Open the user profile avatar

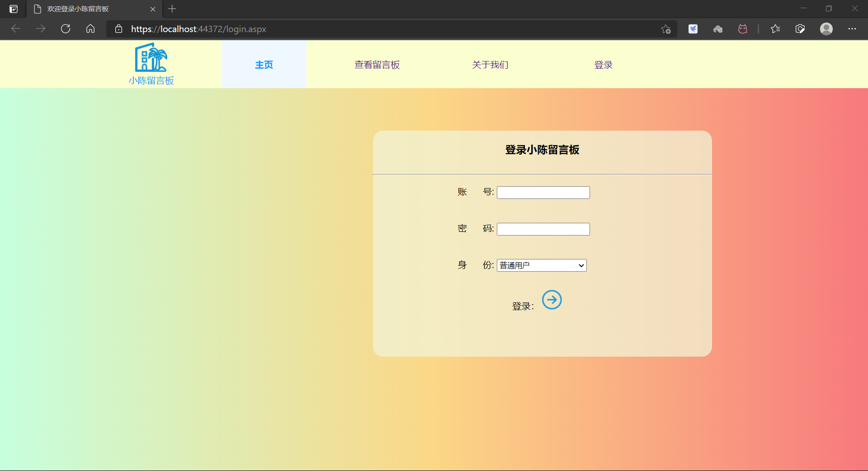pos(826,29)
